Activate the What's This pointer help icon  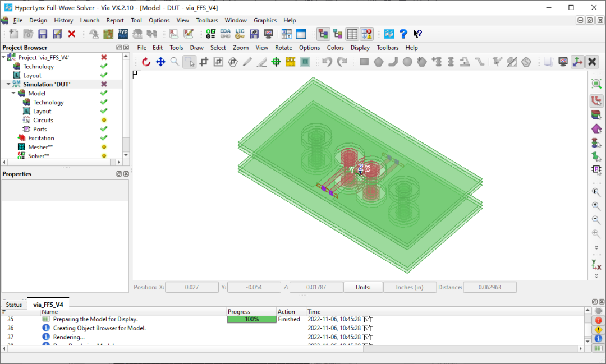tap(417, 34)
